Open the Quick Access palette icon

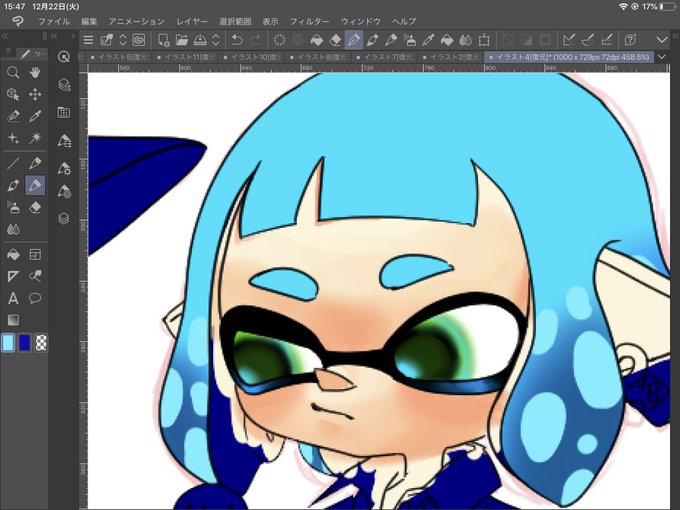tap(64, 57)
